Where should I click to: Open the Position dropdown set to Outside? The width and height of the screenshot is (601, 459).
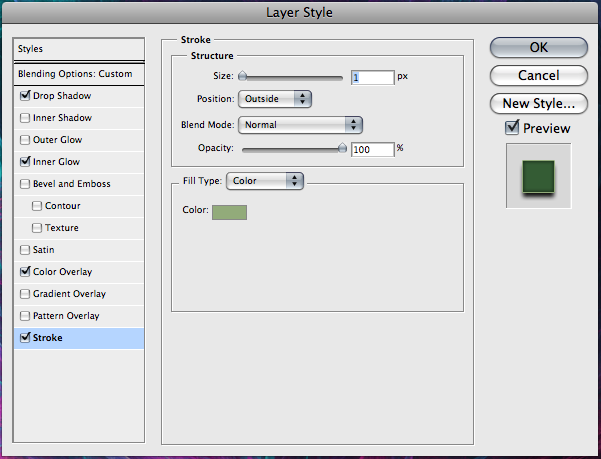click(x=275, y=99)
